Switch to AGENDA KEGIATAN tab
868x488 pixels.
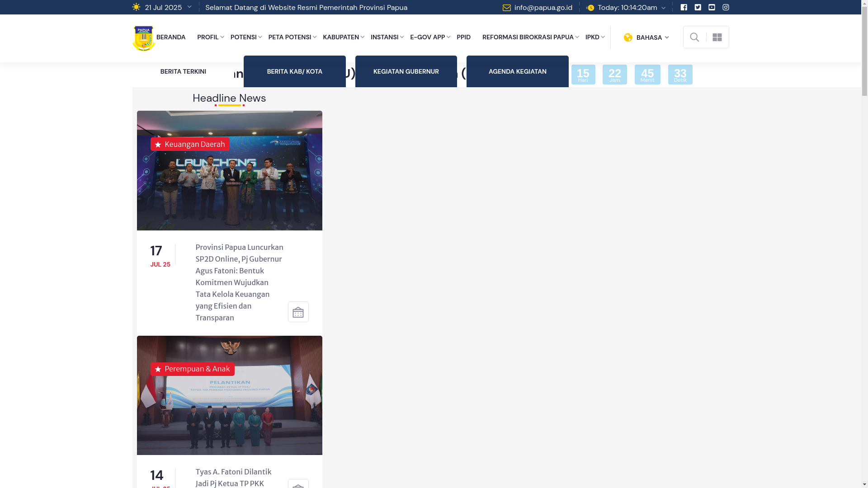[x=518, y=71]
